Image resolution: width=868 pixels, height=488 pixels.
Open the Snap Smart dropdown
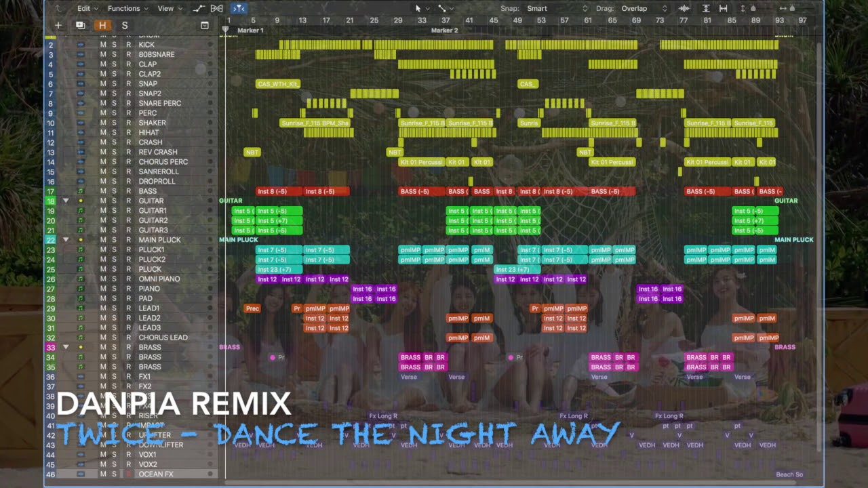coord(557,8)
